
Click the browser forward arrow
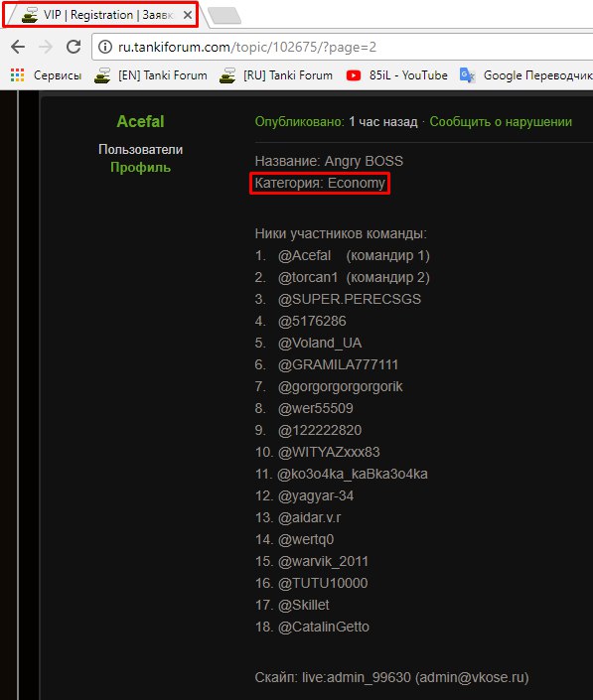coord(46,47)
